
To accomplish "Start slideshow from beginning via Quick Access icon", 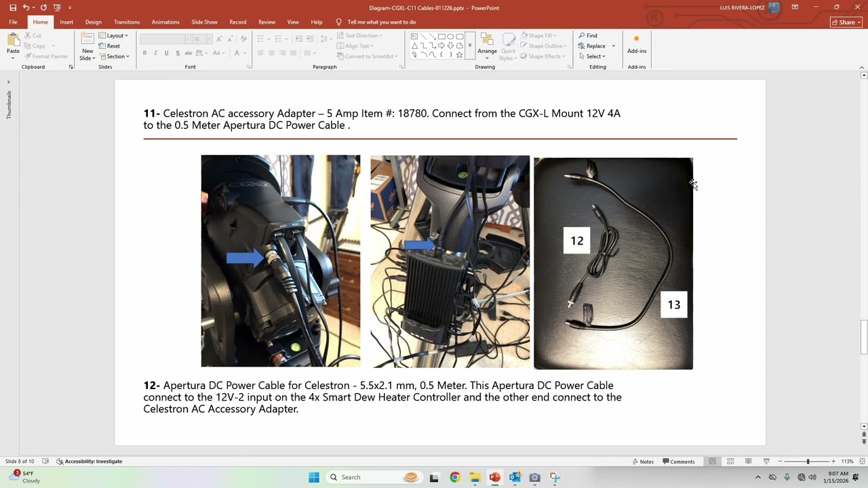I will [x=57, y=7].
